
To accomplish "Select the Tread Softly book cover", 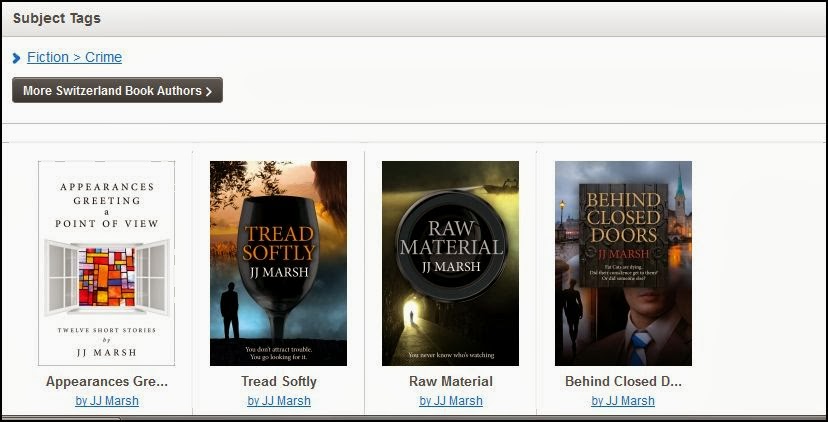I will click(278, 263).
